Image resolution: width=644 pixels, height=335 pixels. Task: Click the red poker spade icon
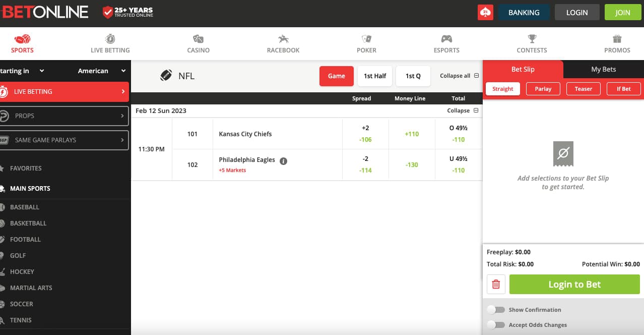[x=485, y=13]
